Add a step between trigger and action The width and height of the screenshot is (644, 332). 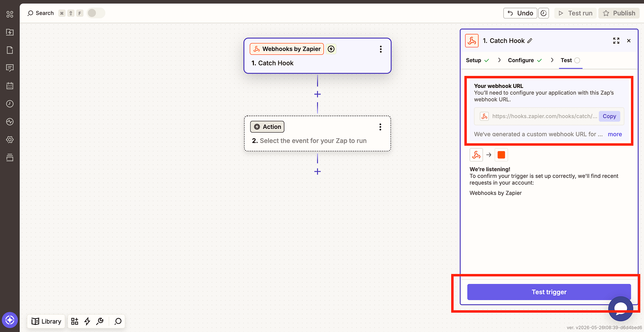317,94
